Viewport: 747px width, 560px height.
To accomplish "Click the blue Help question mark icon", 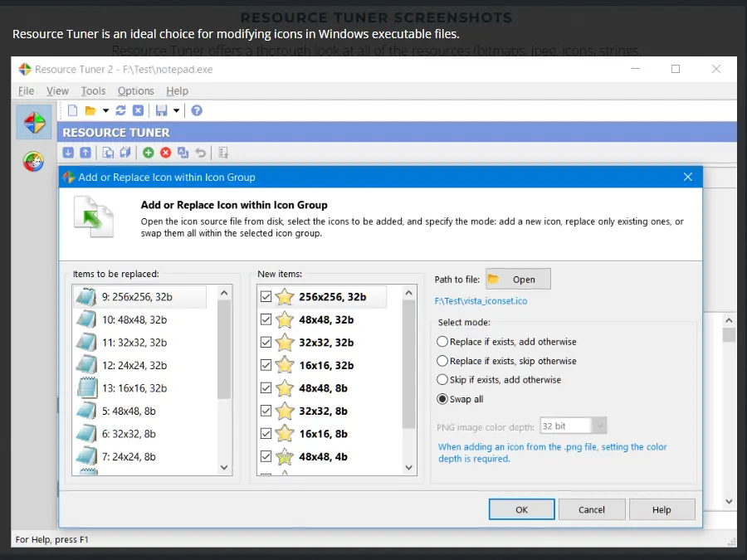I will [x=197, y=111].
